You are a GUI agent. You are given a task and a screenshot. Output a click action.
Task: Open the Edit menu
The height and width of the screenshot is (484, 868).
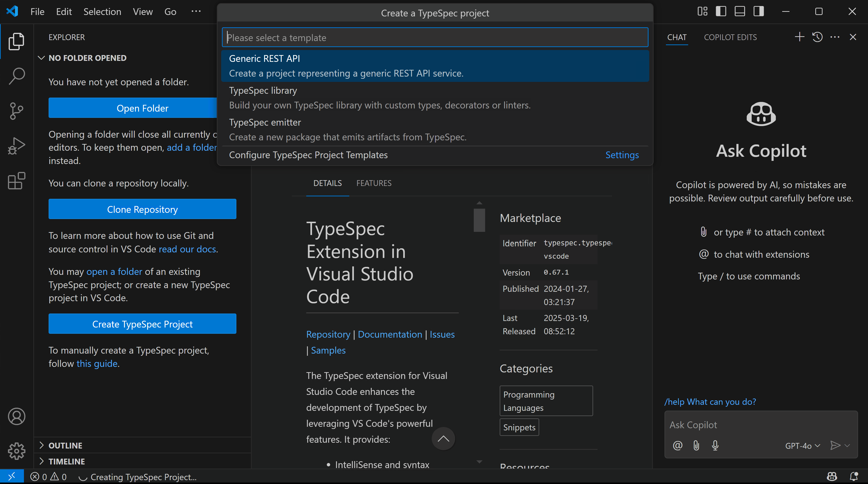[x=64, y=11]
